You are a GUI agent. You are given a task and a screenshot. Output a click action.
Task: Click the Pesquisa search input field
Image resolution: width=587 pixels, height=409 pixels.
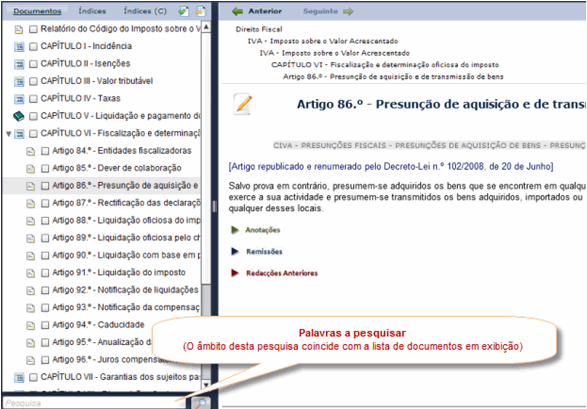94,403
